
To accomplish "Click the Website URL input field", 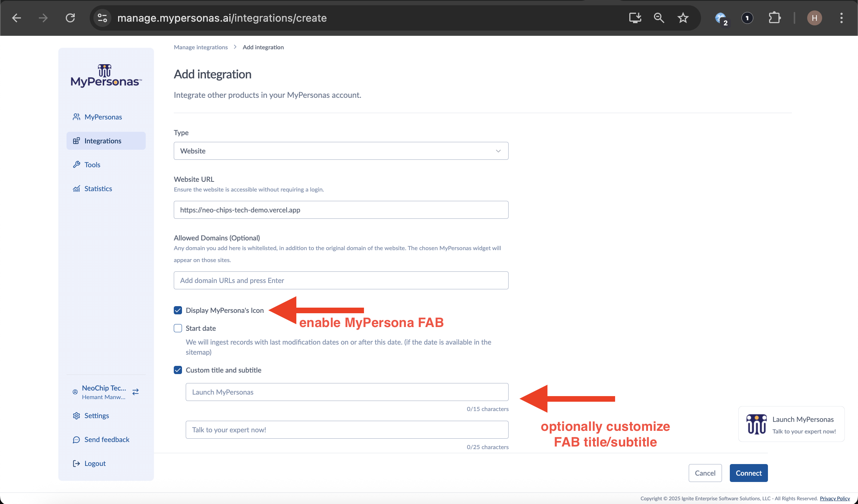I will [x=341, y=210].
